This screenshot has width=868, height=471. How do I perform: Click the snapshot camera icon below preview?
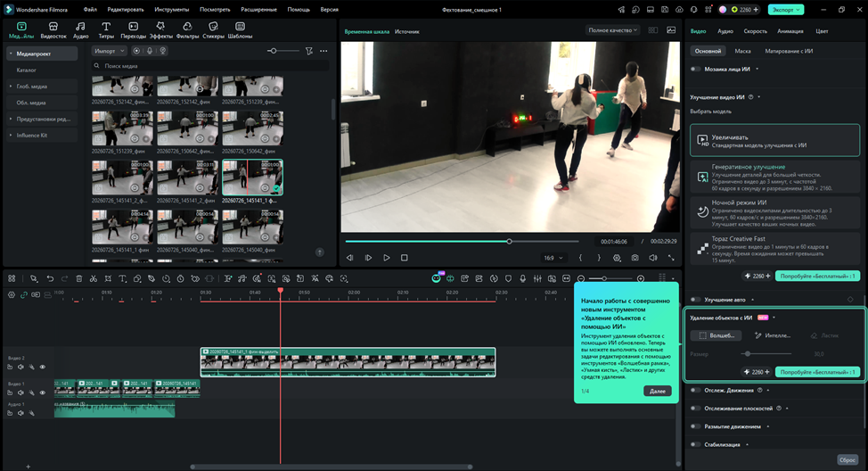click(635, 258)
